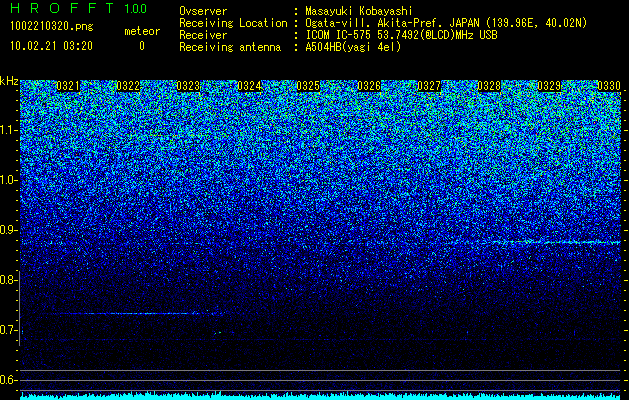Image resolution: width=629 pixels, height=400 pixels.
Task: Click the 0327 time marker label
Action: point(429,86)
